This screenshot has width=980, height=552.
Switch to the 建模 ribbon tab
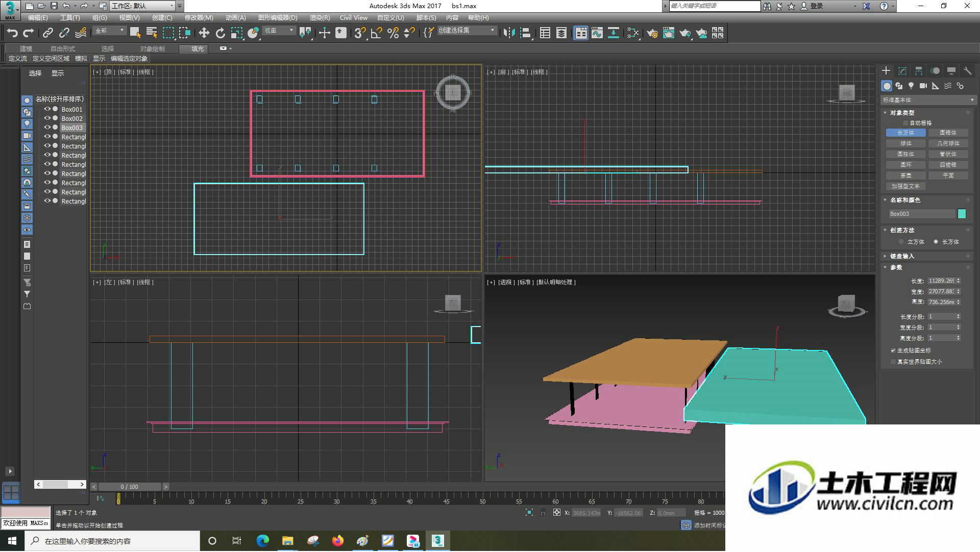(x=26, y=48)
